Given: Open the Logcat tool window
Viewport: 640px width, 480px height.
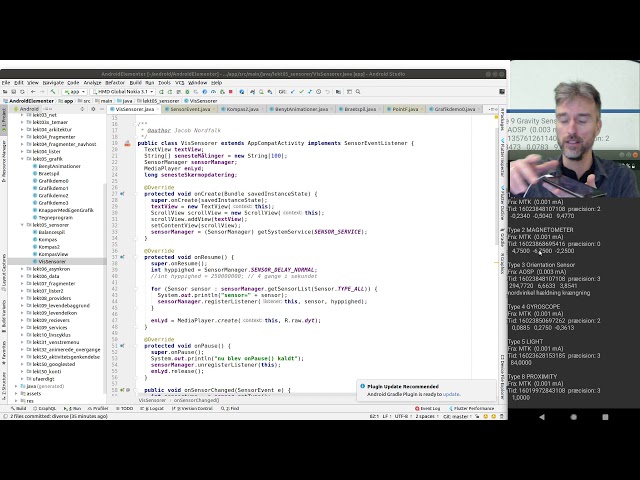Looking at the screenshot, I should click(x=152, y=408).
